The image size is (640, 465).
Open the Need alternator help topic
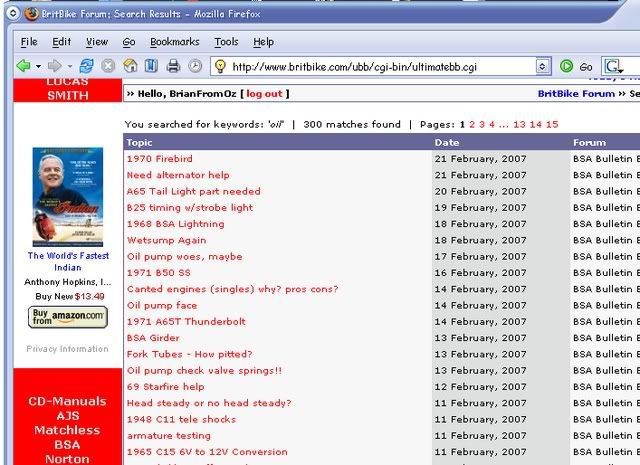(x=178, y=175)
